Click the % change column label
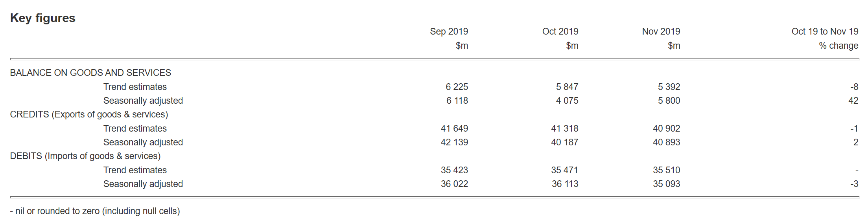868x220 pixels. [839, 46]
